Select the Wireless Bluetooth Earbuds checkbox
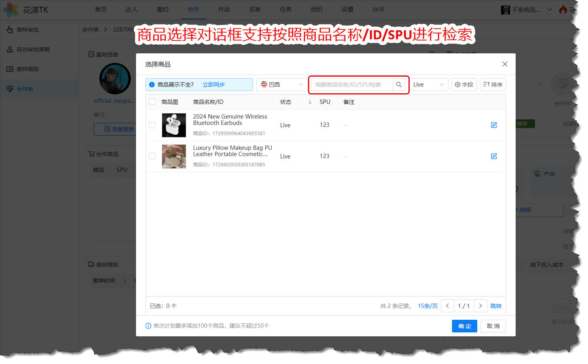This screenshot has width=588, height=364. pyautogui.click(x=152, y=125)
